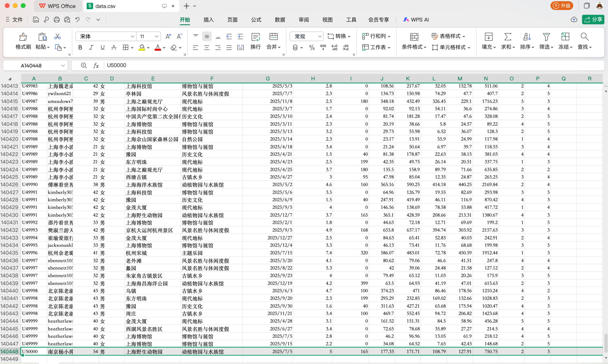The image size is (608, 364).
Task: Open the 文件 menu
Action: pos(18,20)
